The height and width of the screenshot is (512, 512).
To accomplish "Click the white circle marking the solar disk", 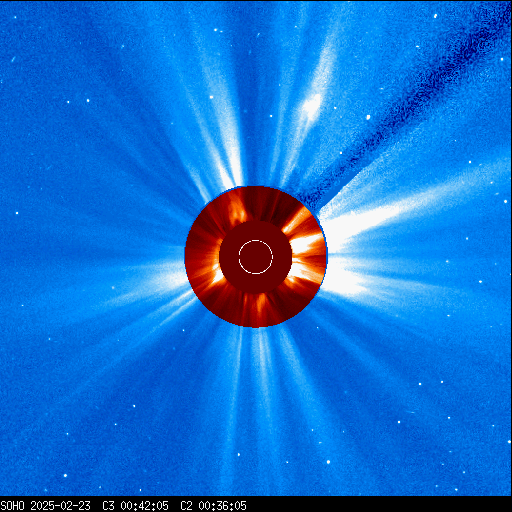I will coord(256,257).
